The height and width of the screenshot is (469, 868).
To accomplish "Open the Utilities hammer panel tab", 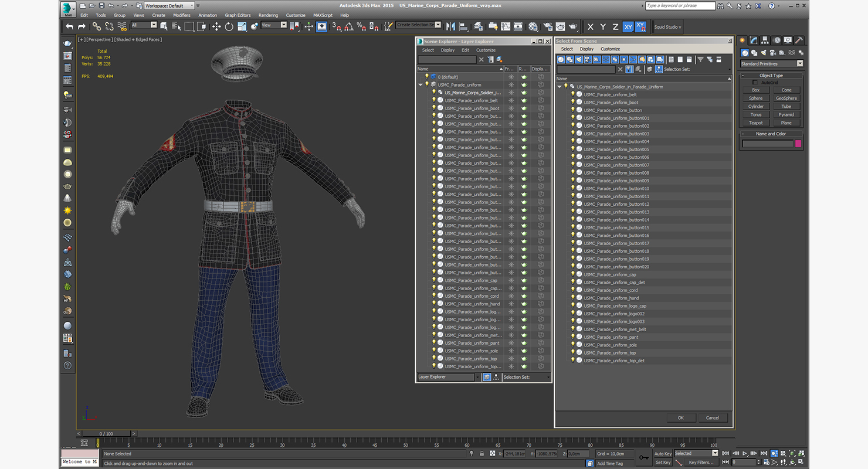I will pos(799,40).
